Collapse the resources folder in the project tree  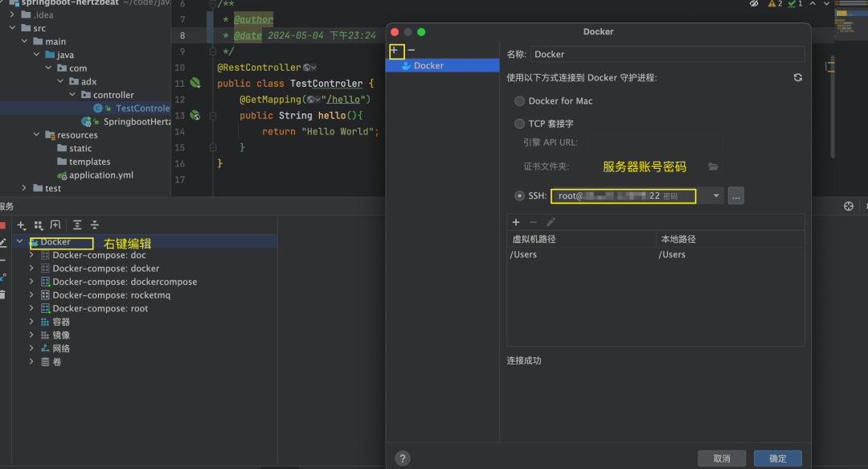(x=36, y=134)
